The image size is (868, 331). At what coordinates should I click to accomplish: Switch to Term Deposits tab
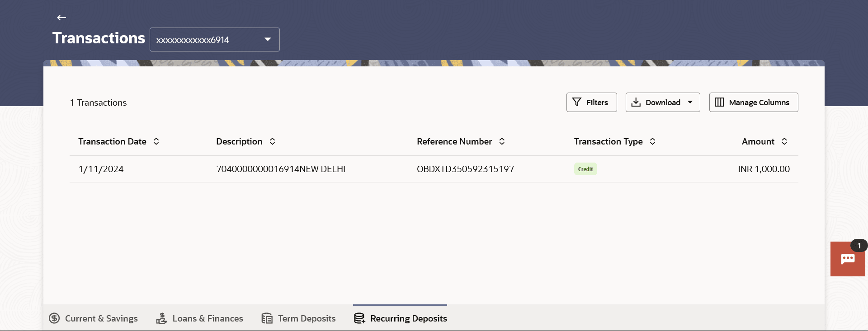pos(298,318)
